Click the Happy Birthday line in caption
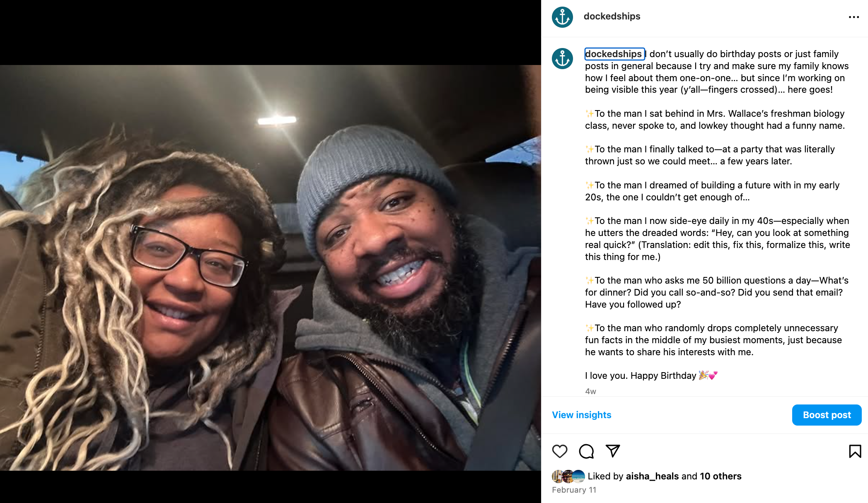This screenshot has width=868, height=503. coord(651,375)
